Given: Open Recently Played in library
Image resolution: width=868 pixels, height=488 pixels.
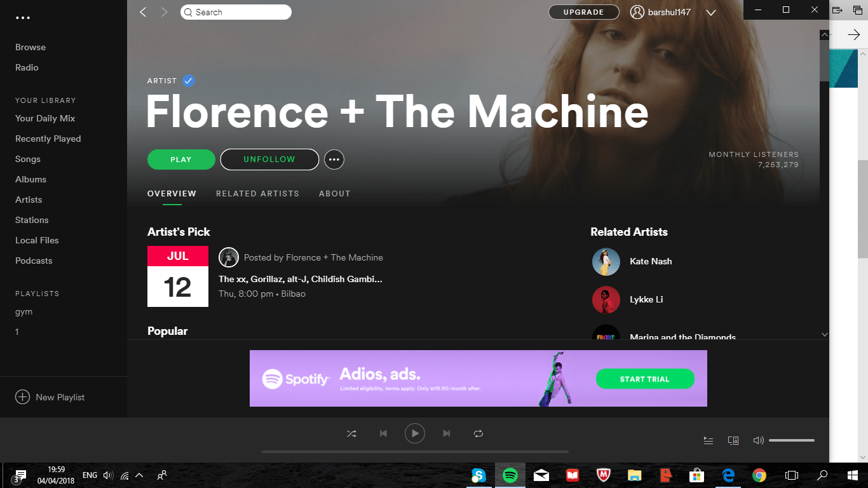Looking at the screenshot, I should pos(48,139).
